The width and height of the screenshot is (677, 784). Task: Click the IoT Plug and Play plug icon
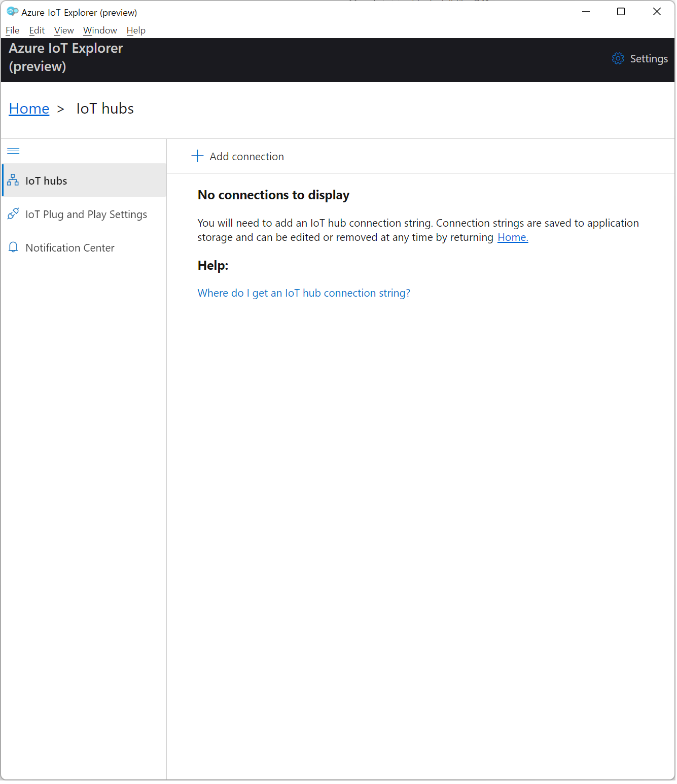tap(13, 213)
